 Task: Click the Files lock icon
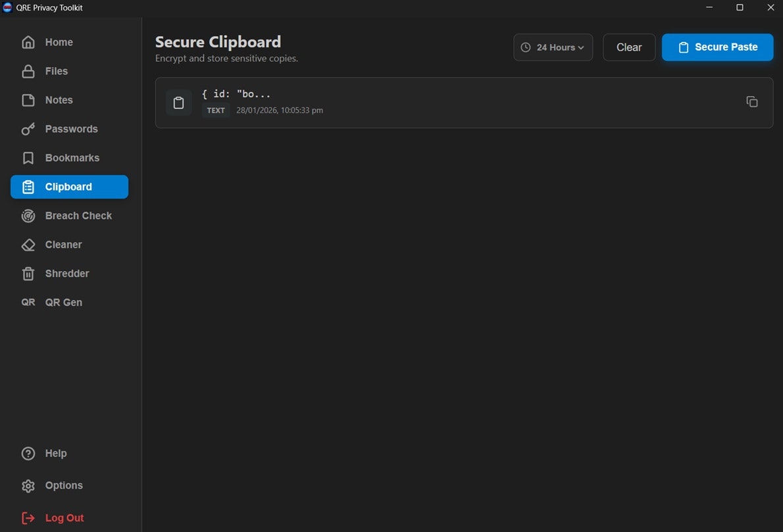click(x=28, y=72)
